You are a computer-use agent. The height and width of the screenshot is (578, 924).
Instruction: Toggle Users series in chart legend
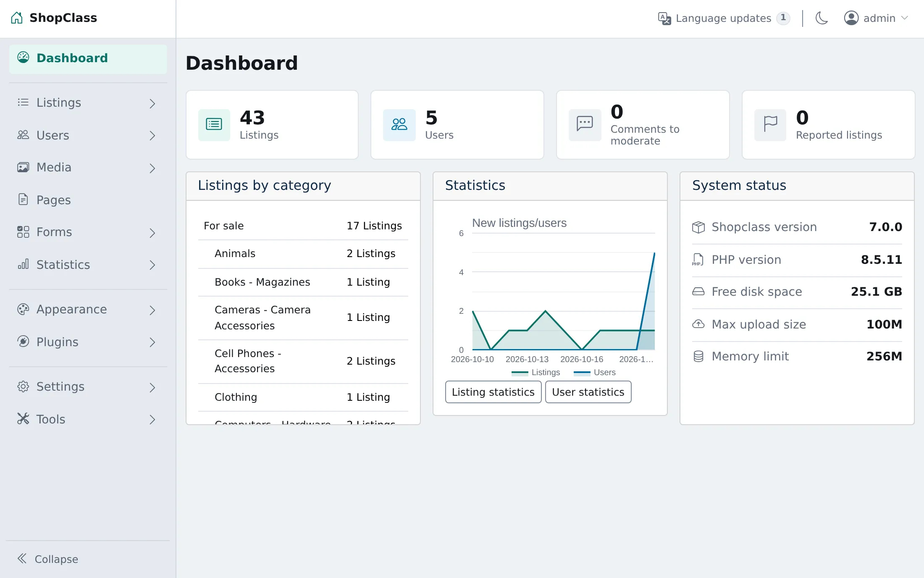point(595,372)
